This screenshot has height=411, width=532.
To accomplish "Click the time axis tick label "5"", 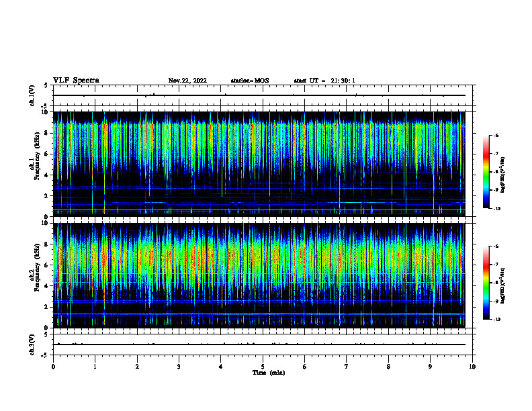I will point(263,367).
